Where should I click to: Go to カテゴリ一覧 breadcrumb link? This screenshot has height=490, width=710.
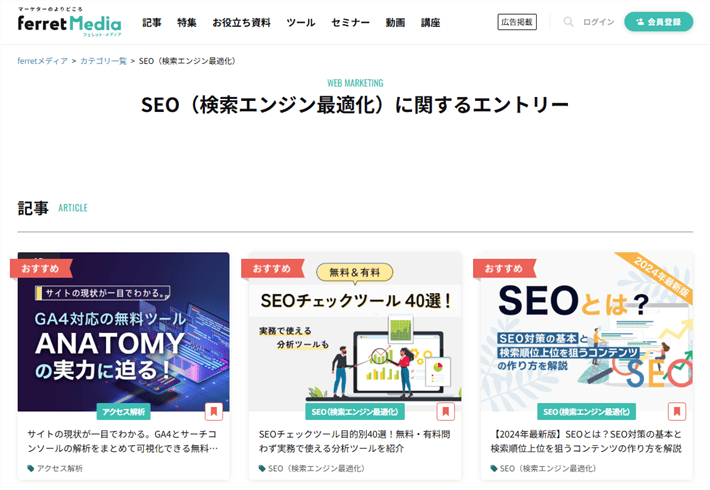(103, 61)
